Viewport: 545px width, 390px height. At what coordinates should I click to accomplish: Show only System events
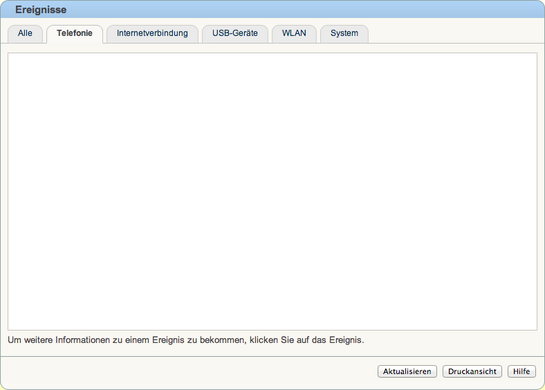[344, 34]
